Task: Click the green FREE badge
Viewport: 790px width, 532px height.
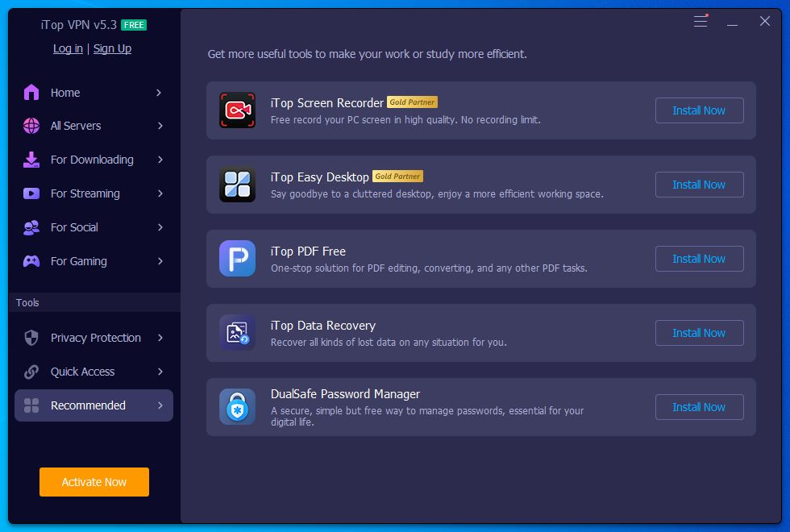Action: pos(134,25)
